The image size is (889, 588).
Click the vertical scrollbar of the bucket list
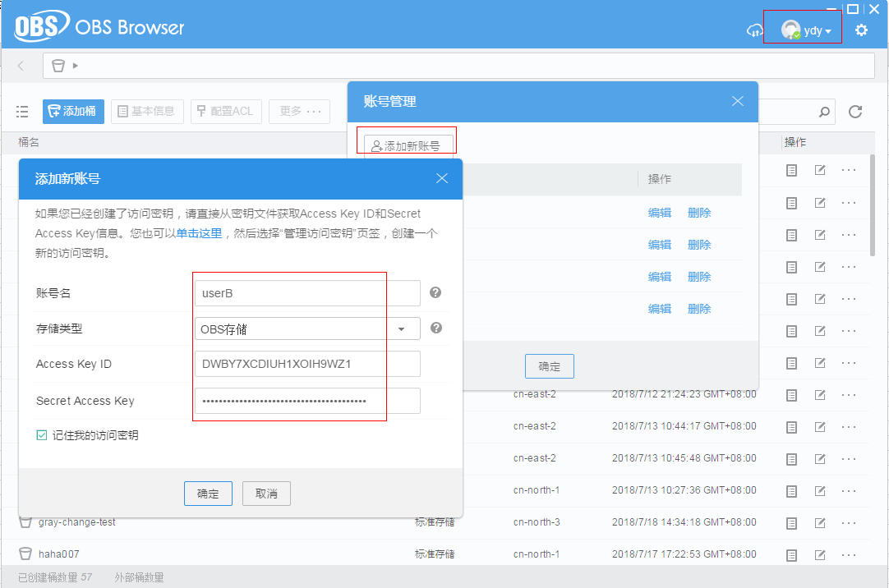[x=873, y=204]
